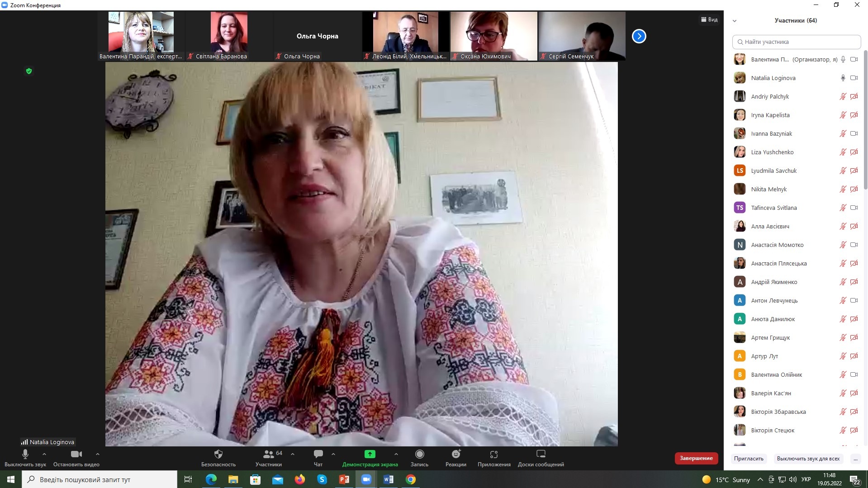Image resolution: width=868 pixels, height=488 pixels.
Task: Open notification center with 22 badge
Action: click(x=855, y=480)
